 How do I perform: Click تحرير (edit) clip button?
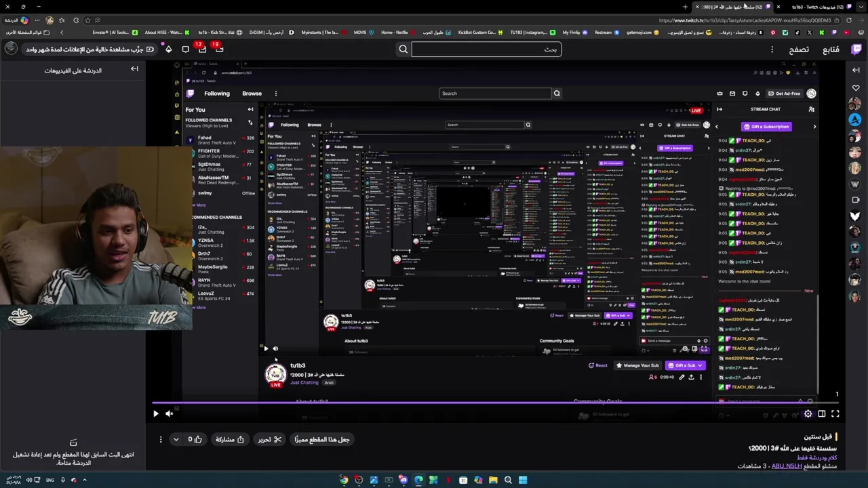pyautogui.click(x=269, y=439)
